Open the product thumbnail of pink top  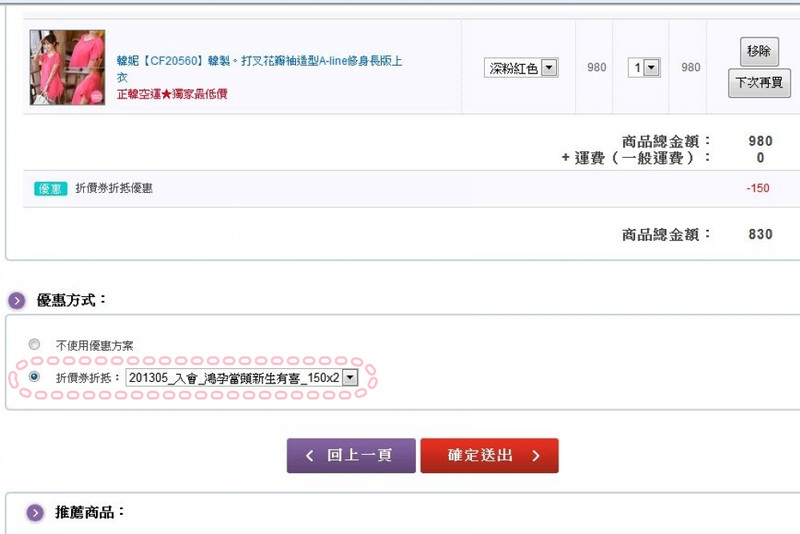tap(67, 67)
